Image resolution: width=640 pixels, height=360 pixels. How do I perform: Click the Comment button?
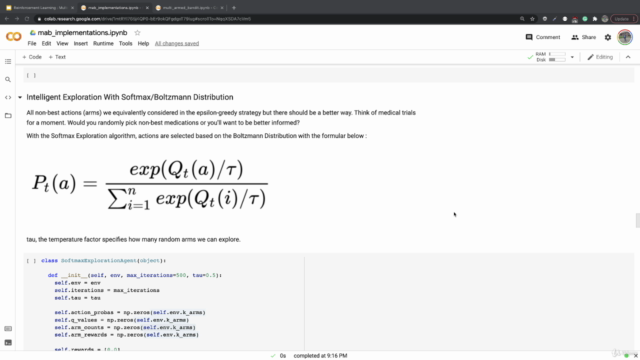pyautogui.click(x=543, y=37)
